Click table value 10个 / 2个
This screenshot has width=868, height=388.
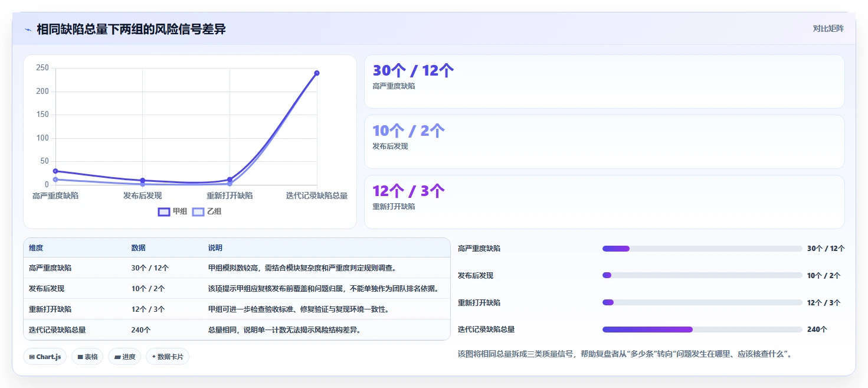pyautogui.click(x=148, y=289)
